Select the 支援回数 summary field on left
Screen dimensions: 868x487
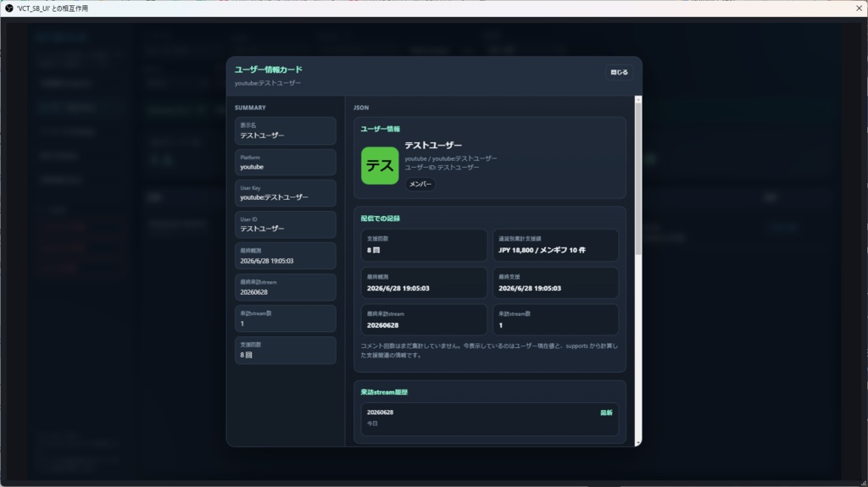click(285, 350)
